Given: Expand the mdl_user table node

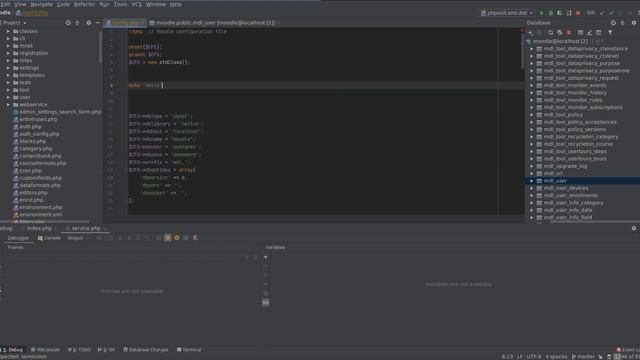Looking at the screenshot, I should 532,181.
